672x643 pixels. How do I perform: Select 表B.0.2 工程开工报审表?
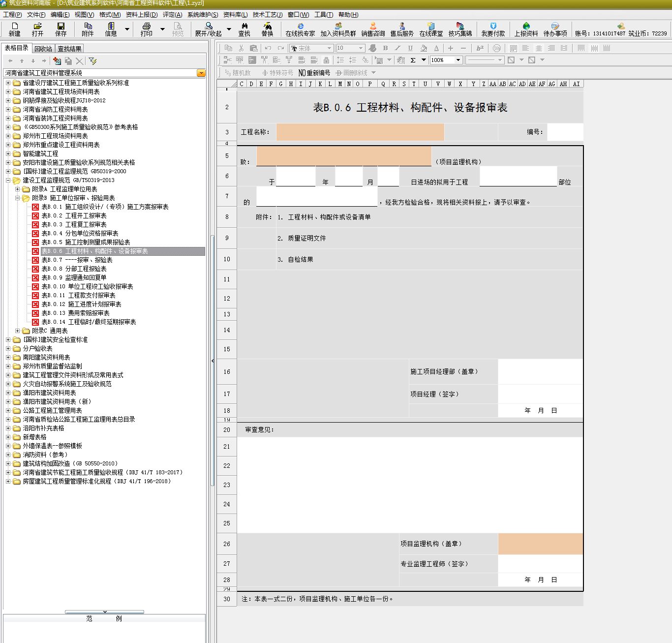pyautogui.click(x=74, y=215)
